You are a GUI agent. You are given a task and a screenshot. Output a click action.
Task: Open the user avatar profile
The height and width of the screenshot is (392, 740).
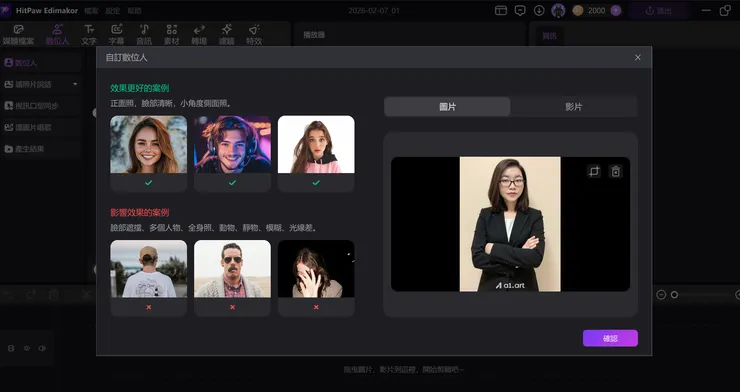(558, 10)
